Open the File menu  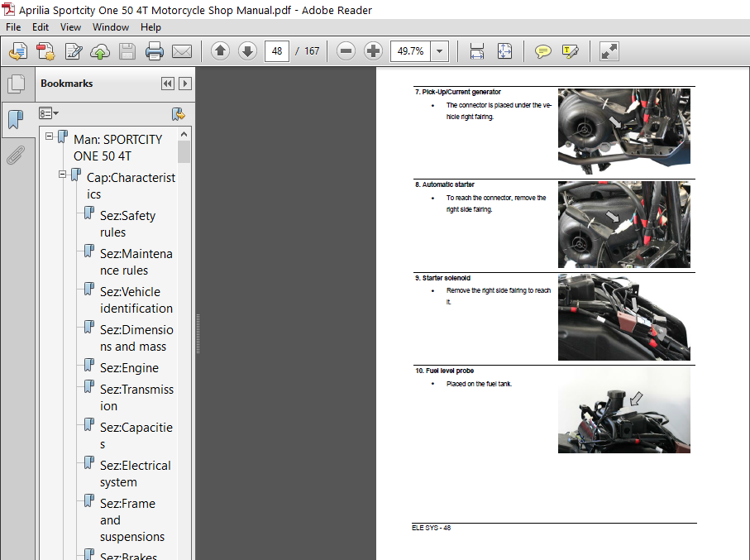pos(13,27)
